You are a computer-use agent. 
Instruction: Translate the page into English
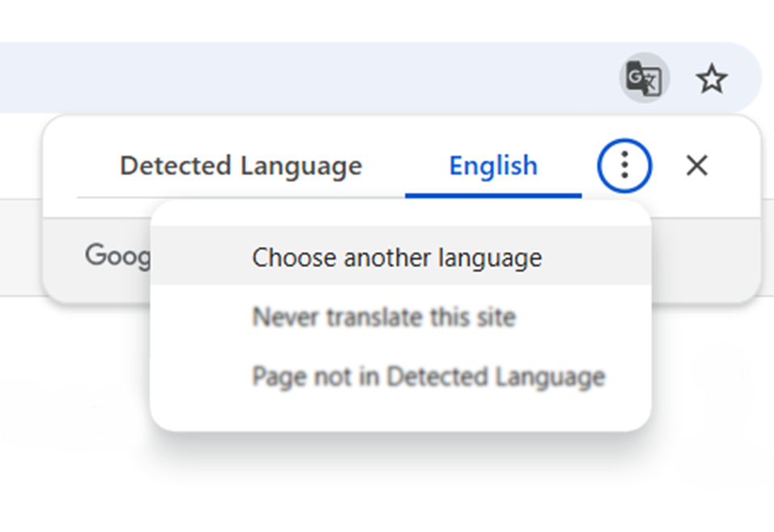493,166
